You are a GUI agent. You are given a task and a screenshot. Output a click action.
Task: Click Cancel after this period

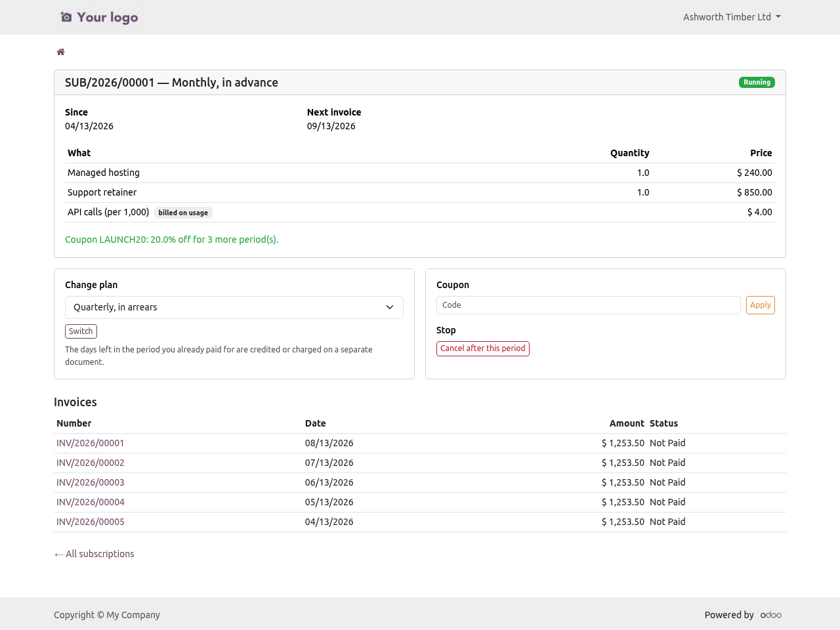[483, 348]
